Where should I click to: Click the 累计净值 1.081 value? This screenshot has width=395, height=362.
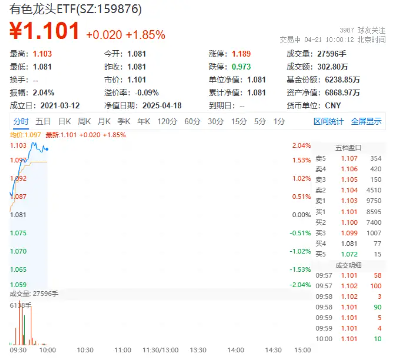[256, 93]
